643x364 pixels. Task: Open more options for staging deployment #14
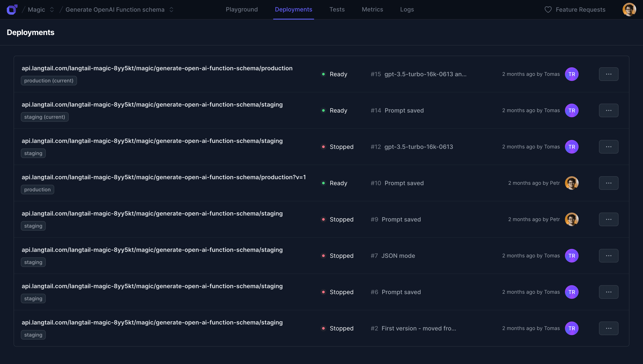click(609, 110)
